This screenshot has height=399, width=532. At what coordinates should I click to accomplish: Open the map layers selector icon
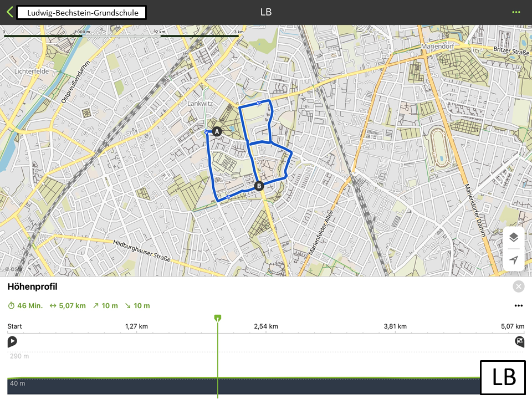(514, 237)
